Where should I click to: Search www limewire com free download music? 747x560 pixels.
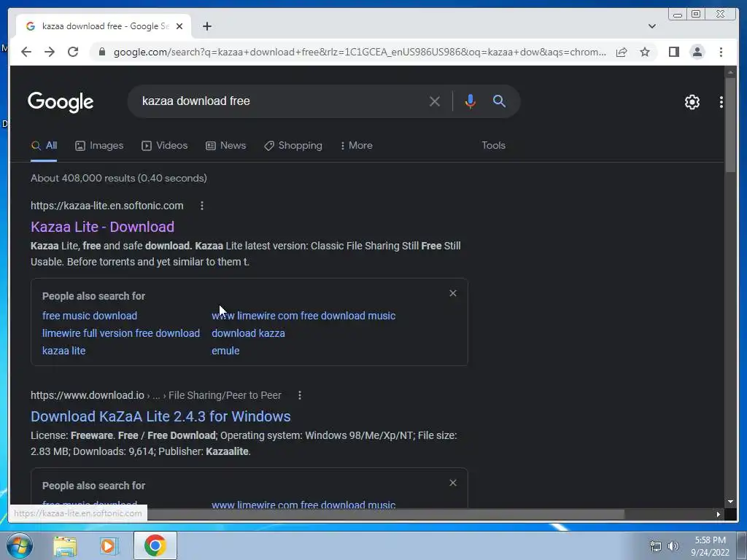pyautogui.click(x=303, y=316)
